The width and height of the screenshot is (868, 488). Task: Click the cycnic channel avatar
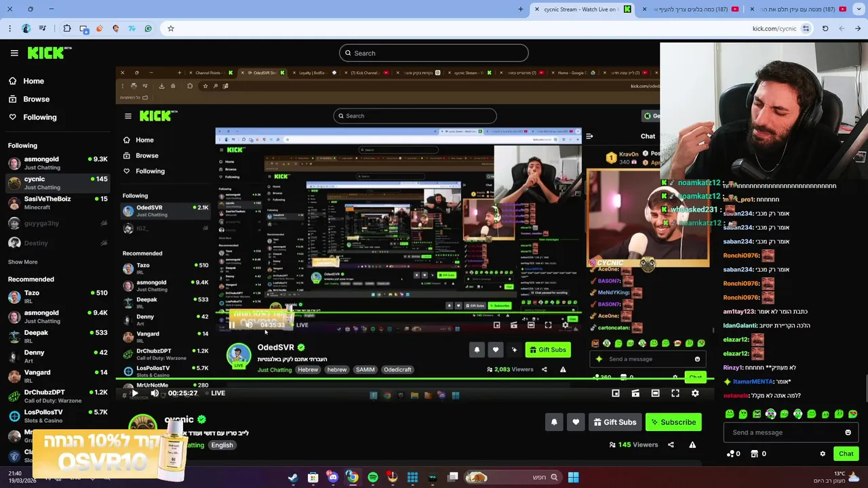pos(142,423)
